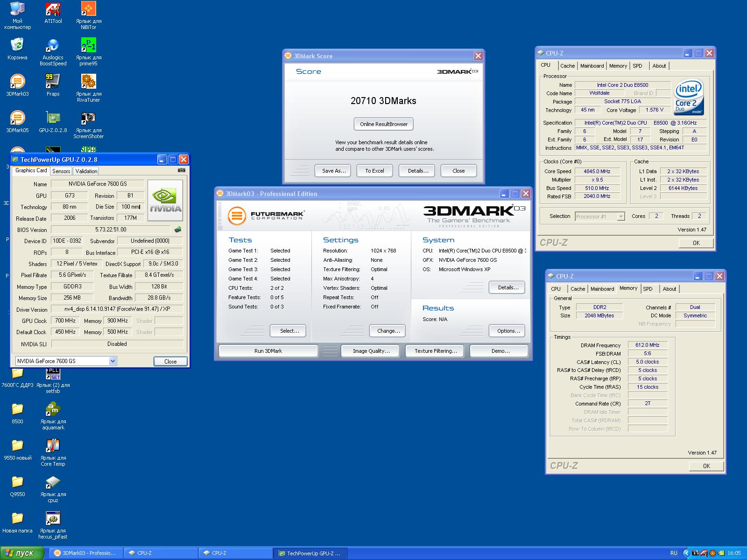The image size is (747, 560).
Task: Switch to Validation tab in GPU-Z
Action: pos(86,171)
